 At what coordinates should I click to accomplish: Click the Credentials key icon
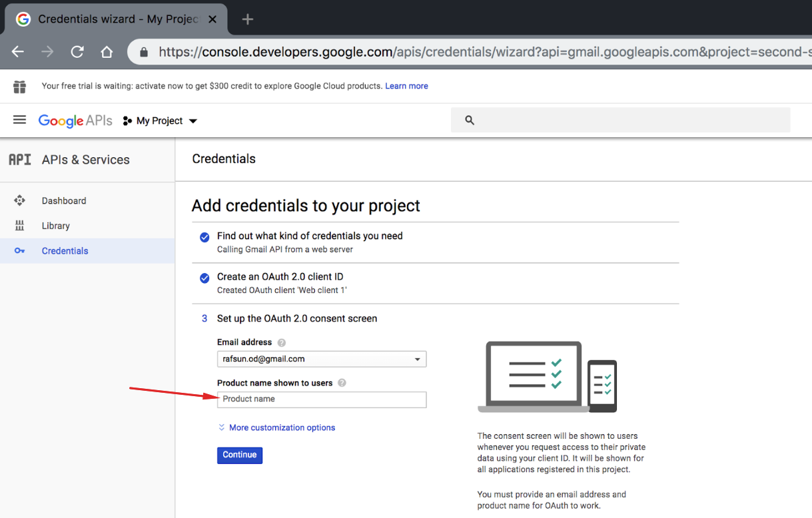click(19, 251)
